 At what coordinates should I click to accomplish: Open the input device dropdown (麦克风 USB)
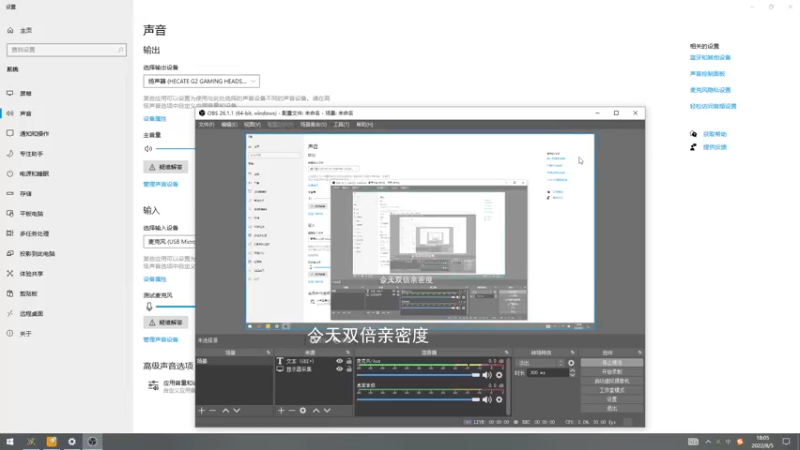click(169, 241)
